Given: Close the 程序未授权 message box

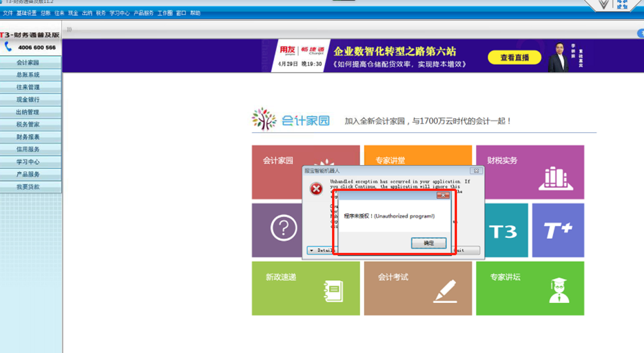Looking at the screenshot, I should pos(443,196).
